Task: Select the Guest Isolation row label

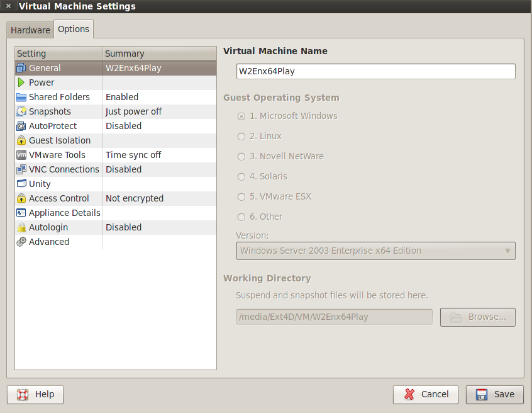Action: 60,140
